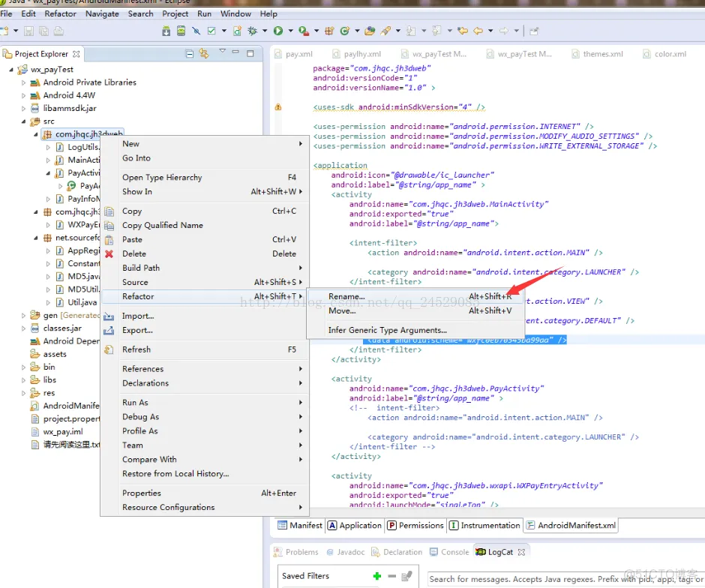
Task: Switch to the color.xml editor tab
Action: click(x=665, y=54)
